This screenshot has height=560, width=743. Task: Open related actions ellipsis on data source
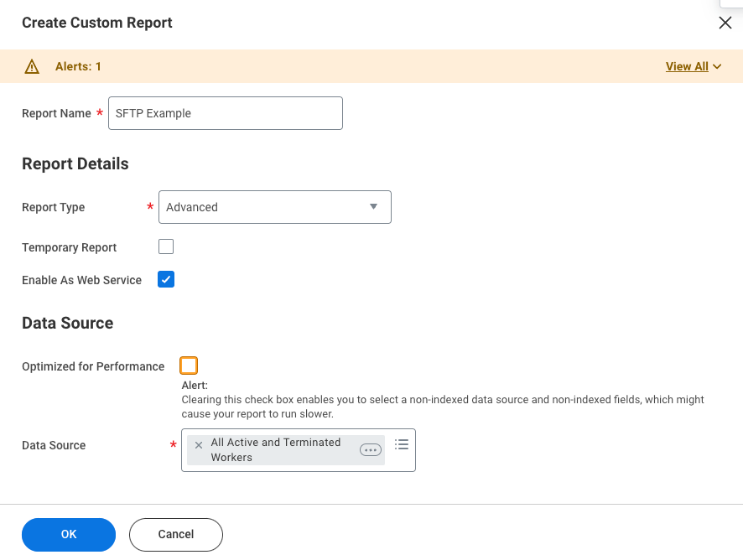tap(370, 450)
